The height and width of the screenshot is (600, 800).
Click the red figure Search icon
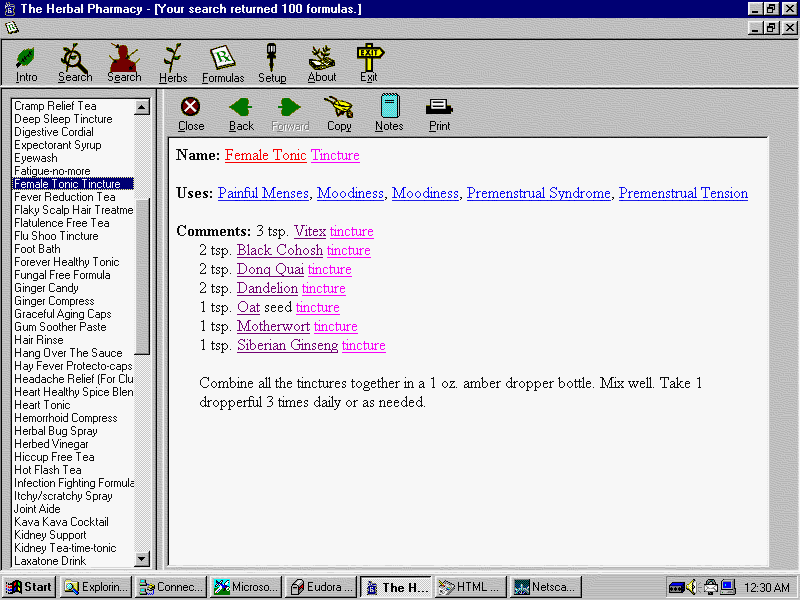click(x=124, y=64)
